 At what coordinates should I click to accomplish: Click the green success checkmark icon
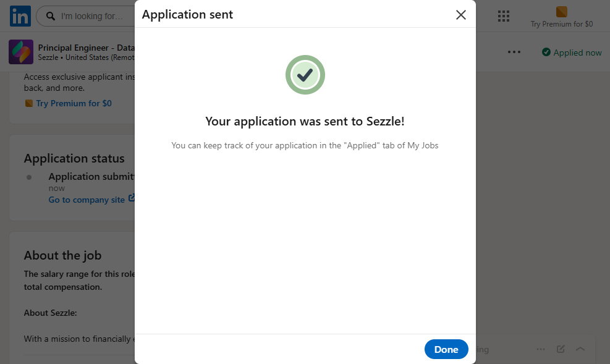305,75
